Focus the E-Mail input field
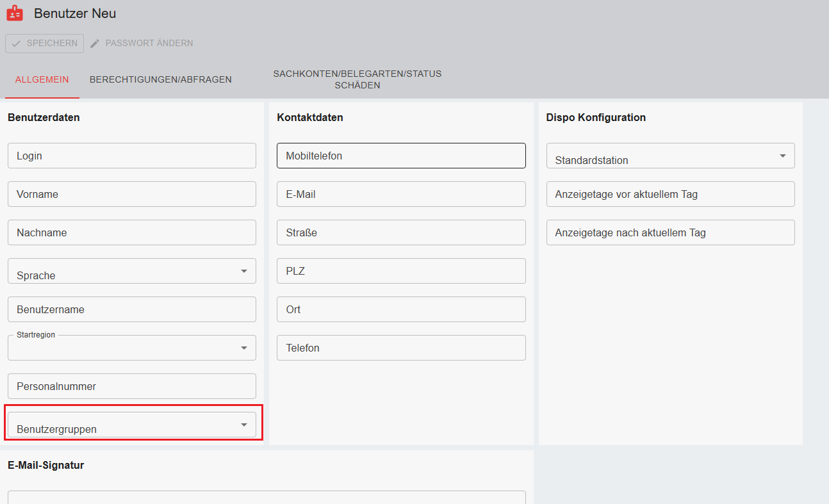The image size is (829, 504). tap(401, 194)
